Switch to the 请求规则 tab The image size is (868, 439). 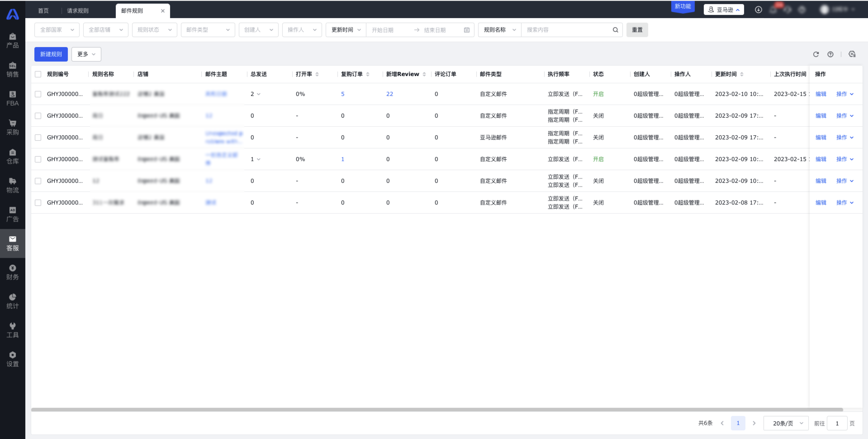pos(78,11)
